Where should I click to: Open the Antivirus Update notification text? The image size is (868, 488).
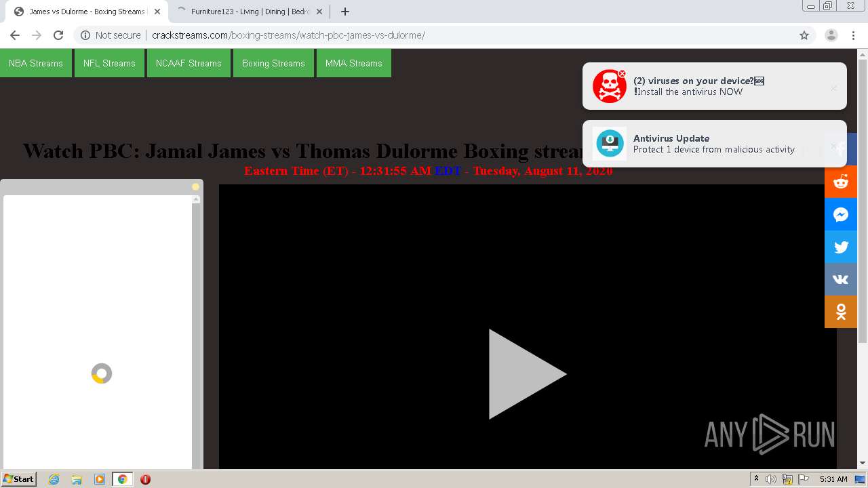click(713, 144)
